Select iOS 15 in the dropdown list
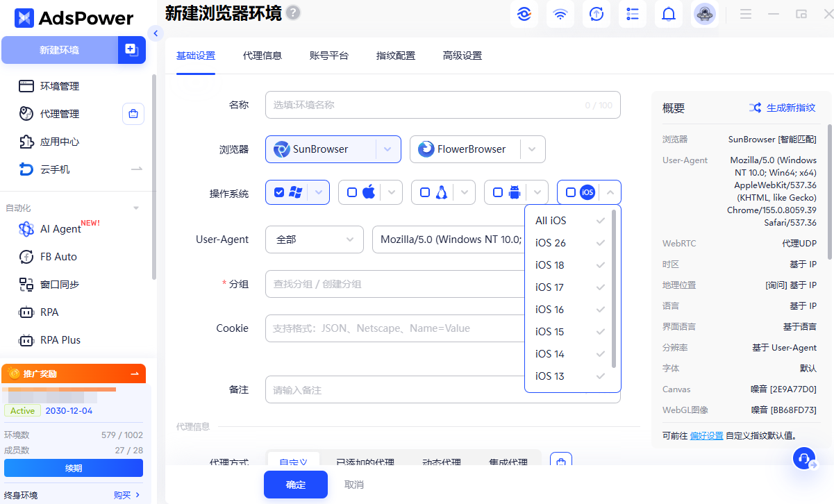834x504 pixels. point(569,332)
